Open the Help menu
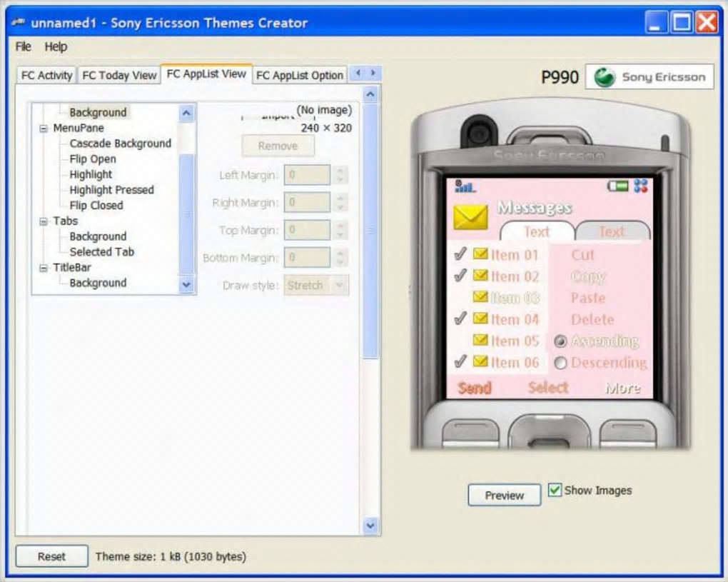The image size is (728, 582). tap(56, 47)
